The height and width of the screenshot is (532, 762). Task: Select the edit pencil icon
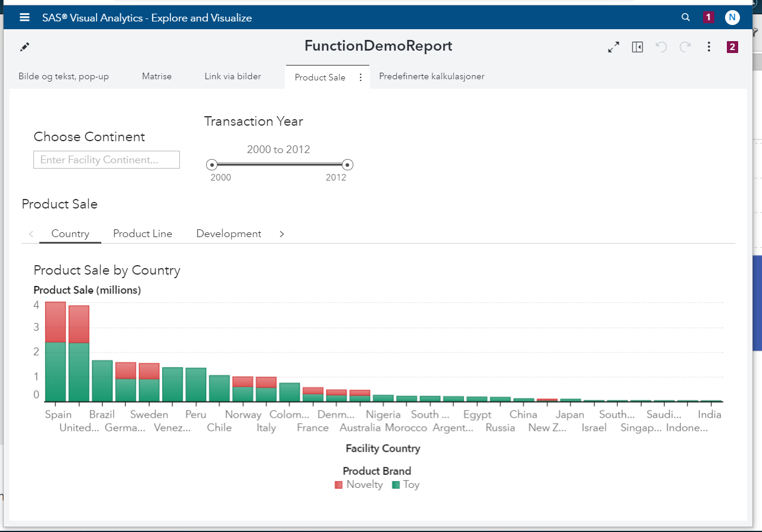click(x=25, y=46)
